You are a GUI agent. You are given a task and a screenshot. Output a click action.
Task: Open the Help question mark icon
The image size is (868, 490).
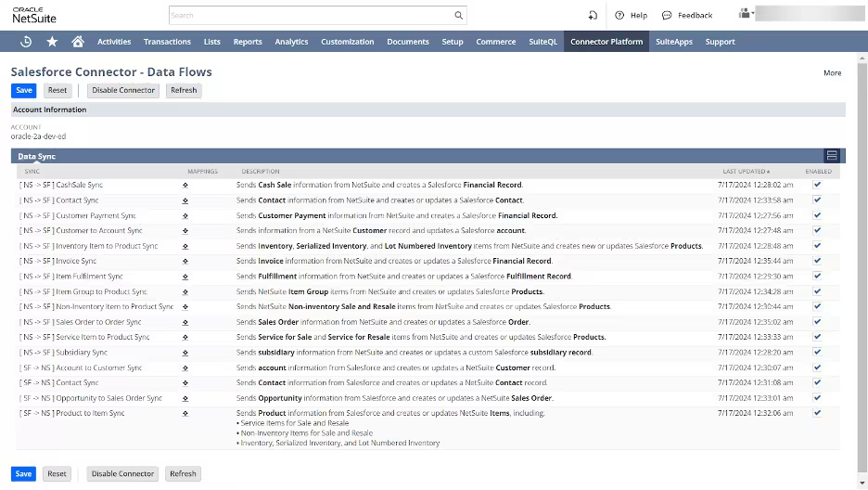pyautogui.click(x=620, y=16)
